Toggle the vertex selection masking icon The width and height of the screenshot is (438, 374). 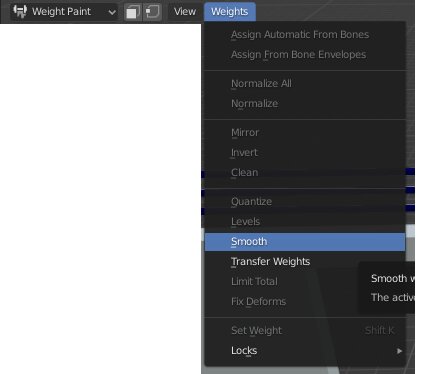point(153,12)
